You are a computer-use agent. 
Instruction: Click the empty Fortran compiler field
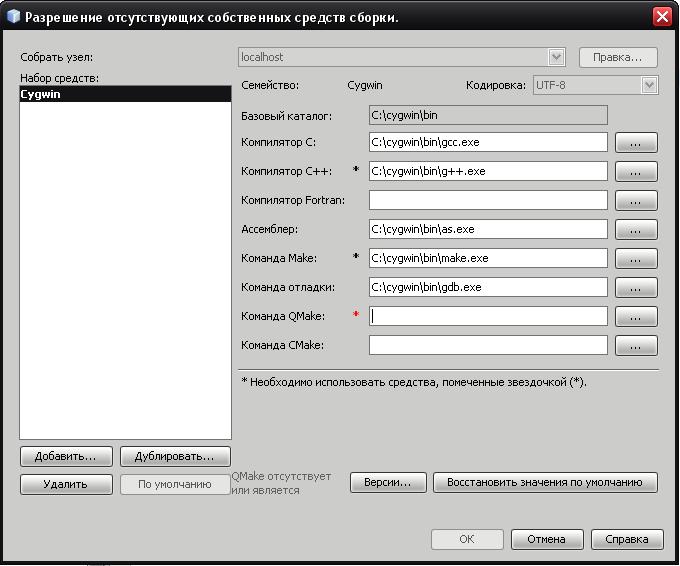(488, 200)
